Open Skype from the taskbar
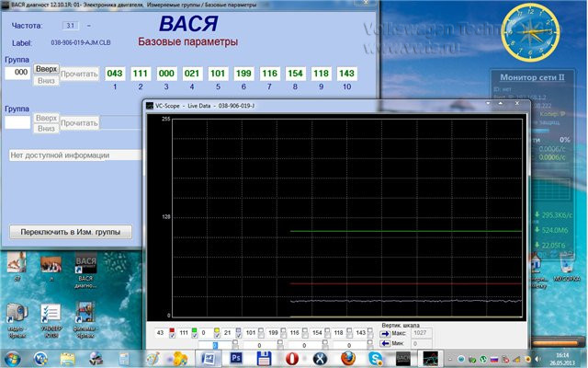 click(376, 359)
